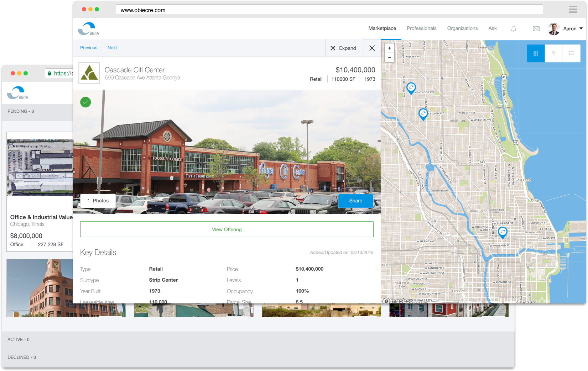Open the 1 Photos gallery button
Screen dimensions: 588x371
click(x=98, y=201)
